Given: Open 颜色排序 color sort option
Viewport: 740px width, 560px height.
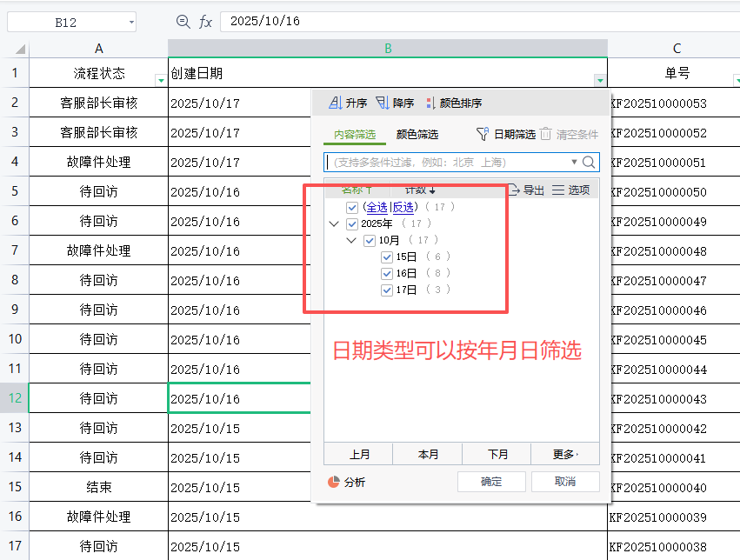Looking at the screenshot, I should tap(430, 103).
